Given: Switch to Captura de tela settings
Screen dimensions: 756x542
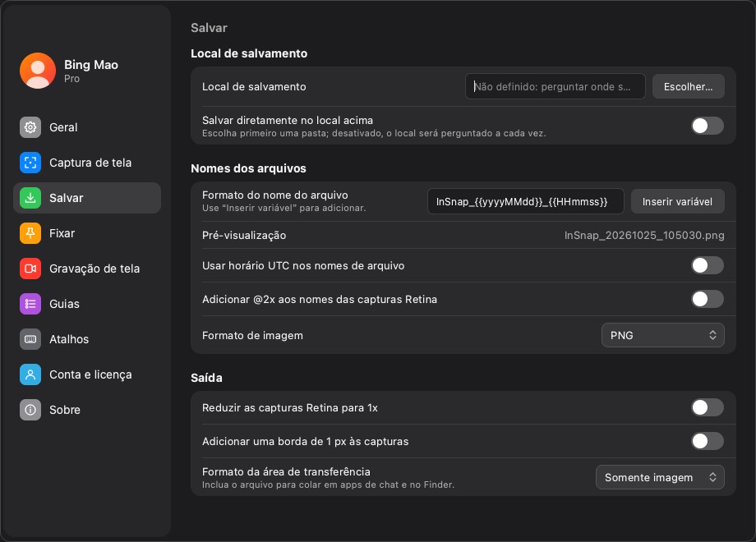Looking at the screenshot, I should [x=87, y=163].
